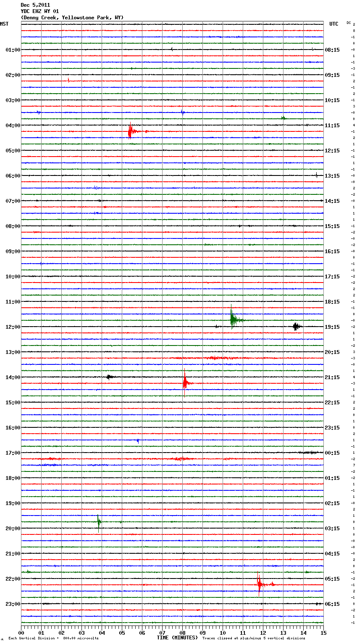Select the "21:00" MST time label

13,554
